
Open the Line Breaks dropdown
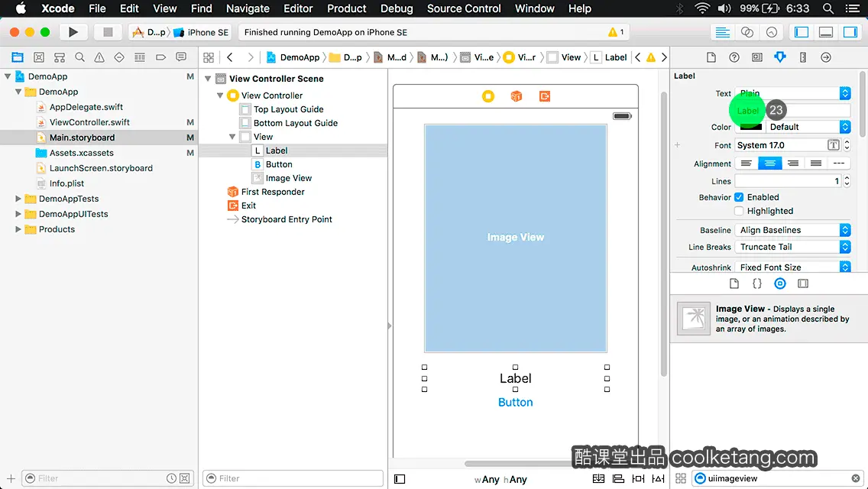(792, 247)
